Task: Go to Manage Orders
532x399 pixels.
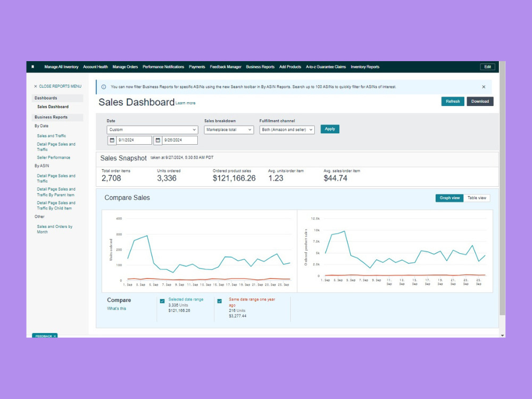Action: 125,67
